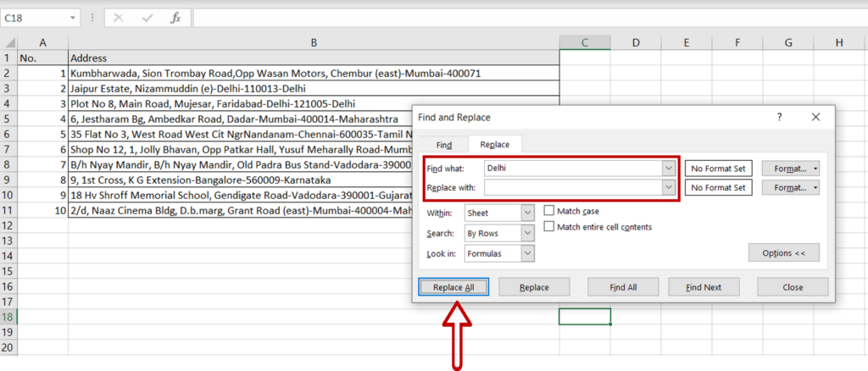
Task: Click the 18 Hv Shroff Memorial School cell
Action: 241,195
